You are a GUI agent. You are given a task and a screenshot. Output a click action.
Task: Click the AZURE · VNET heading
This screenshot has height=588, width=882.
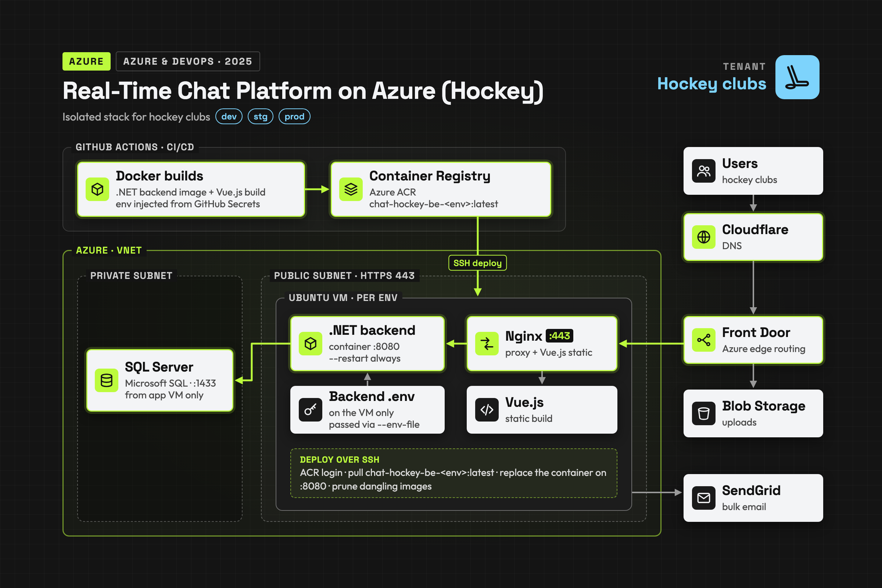pos(109,251)
